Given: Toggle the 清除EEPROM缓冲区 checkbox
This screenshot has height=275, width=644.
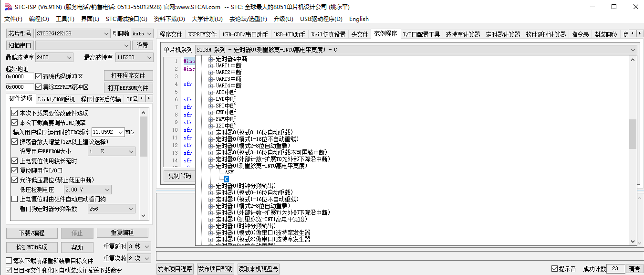Looking at the screenshot, I should [39, 87].
